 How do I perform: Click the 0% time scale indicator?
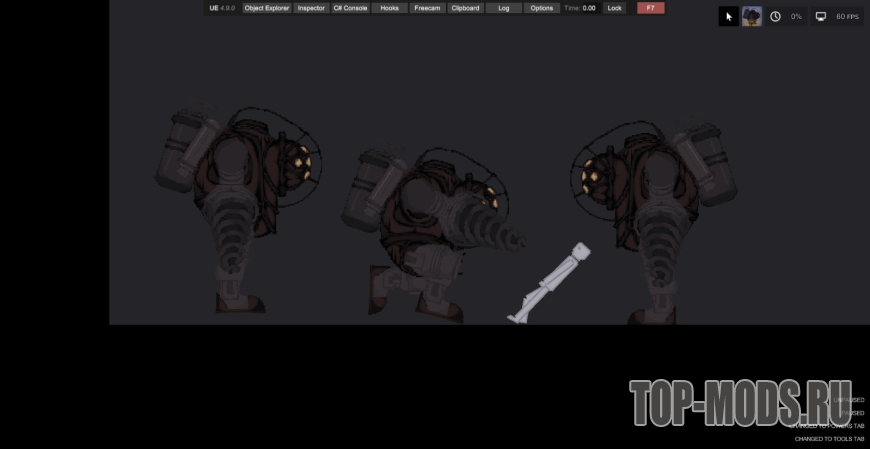point(796,17)
